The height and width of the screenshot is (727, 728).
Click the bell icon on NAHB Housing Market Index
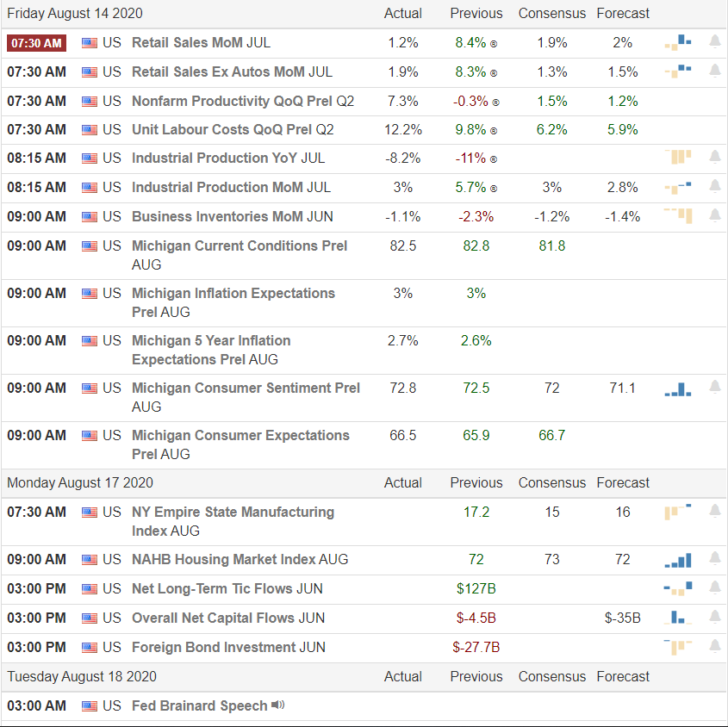click(x=715, y=559)
